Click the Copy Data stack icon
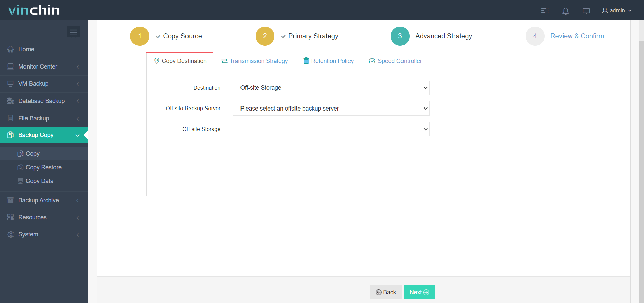 coord(21,181)
